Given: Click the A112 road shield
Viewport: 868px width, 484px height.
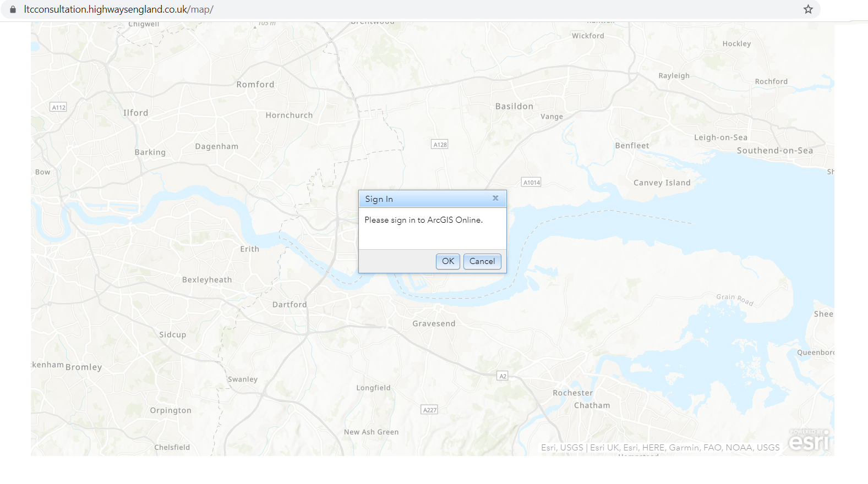Looking at the screenshot, I should point(58,107).
